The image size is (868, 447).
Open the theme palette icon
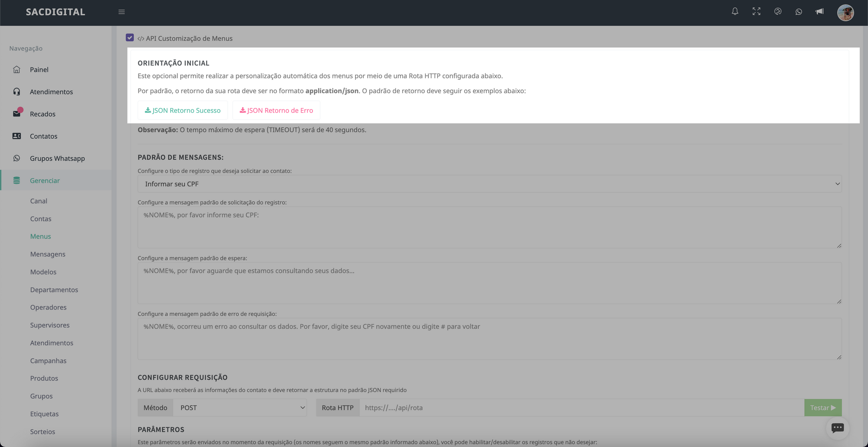coord(778,12)
